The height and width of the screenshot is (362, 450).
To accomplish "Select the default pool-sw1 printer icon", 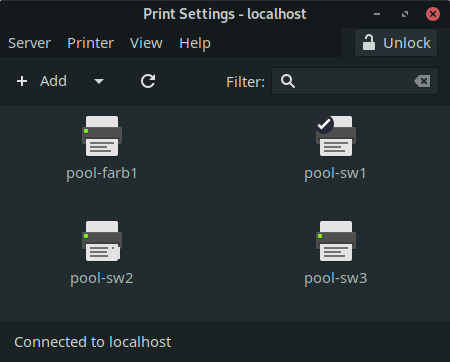I will coord(336,136).
